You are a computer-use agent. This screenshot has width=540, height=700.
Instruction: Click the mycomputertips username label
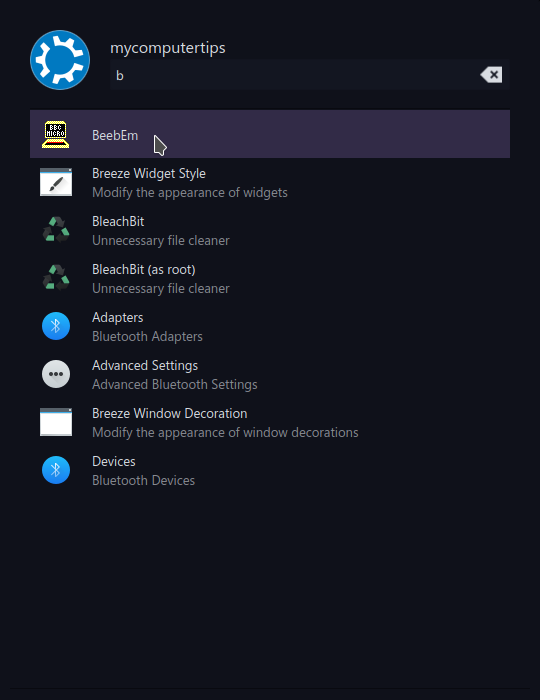pyautogui.click(x=168, y=48)
